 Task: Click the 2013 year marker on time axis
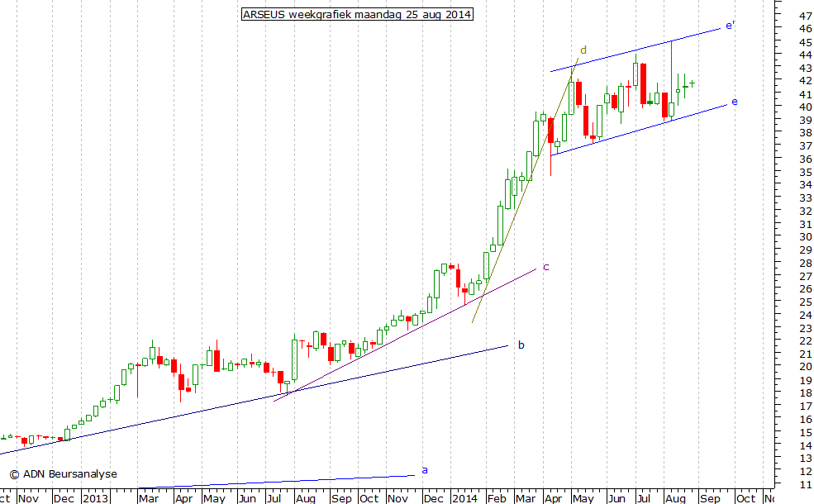(96, 498)
